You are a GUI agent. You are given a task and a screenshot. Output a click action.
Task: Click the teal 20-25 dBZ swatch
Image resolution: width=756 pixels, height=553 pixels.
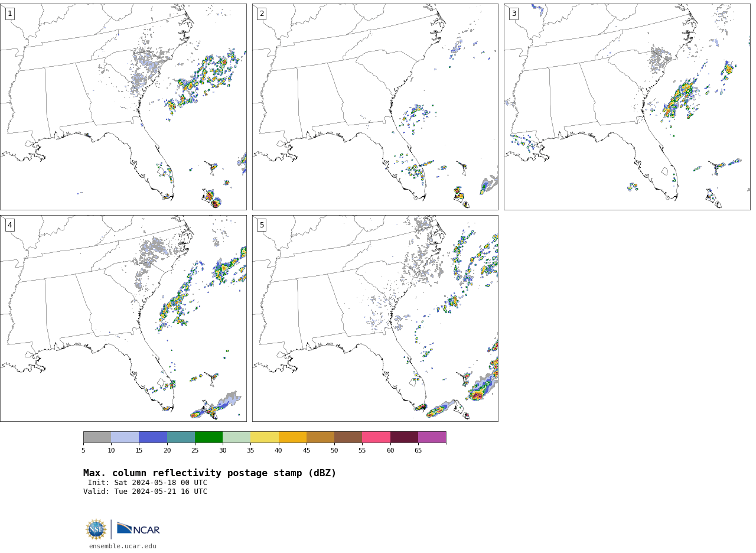click(x=181, y=437)
